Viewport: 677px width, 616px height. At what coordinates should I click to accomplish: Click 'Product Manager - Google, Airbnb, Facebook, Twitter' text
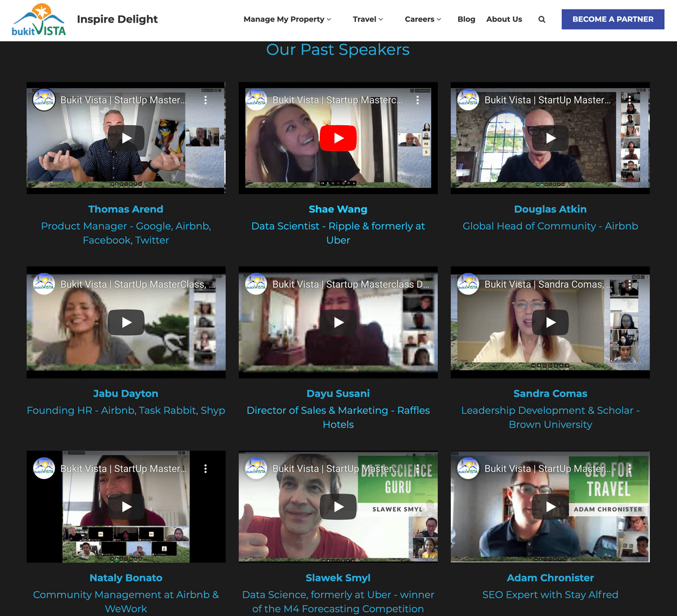pyautogui.click(x=126, y=233)
